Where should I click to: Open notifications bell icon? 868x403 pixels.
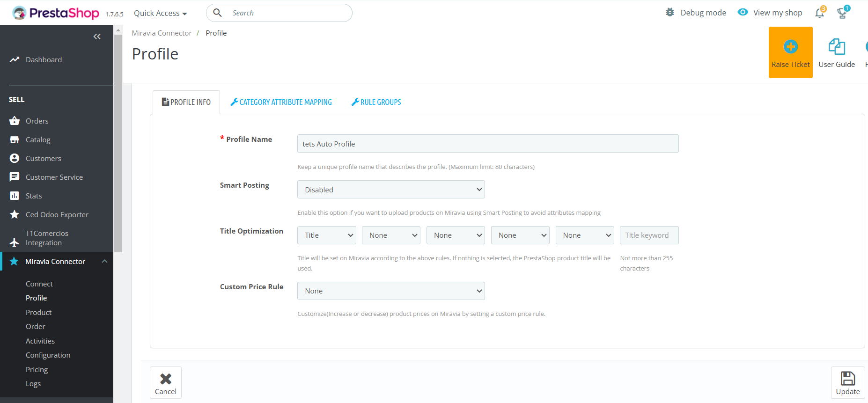820,13
